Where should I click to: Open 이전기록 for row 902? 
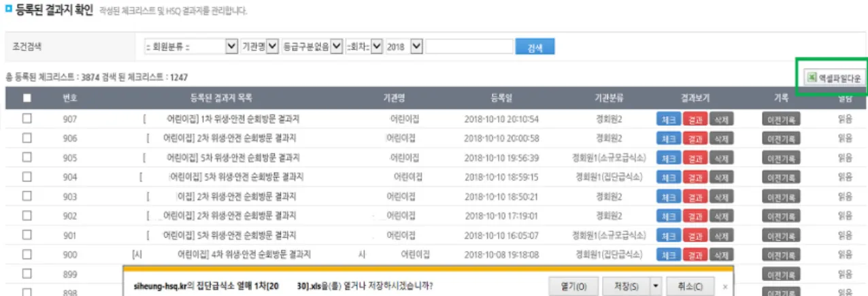782,216
